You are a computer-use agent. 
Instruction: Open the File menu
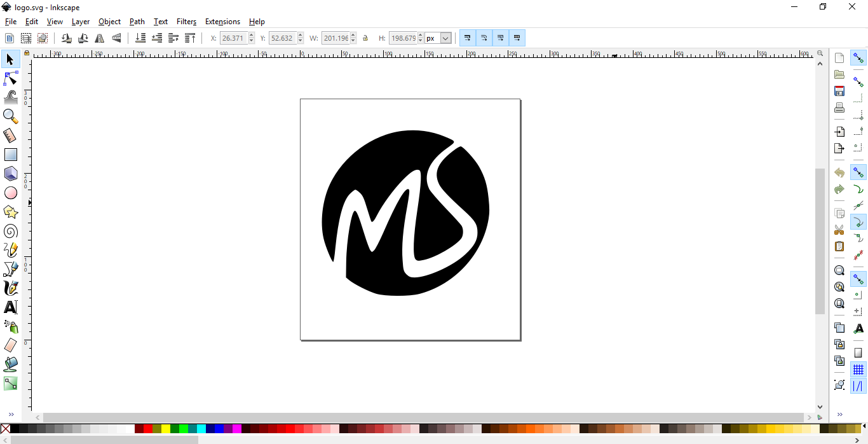[x=10, y=22]
